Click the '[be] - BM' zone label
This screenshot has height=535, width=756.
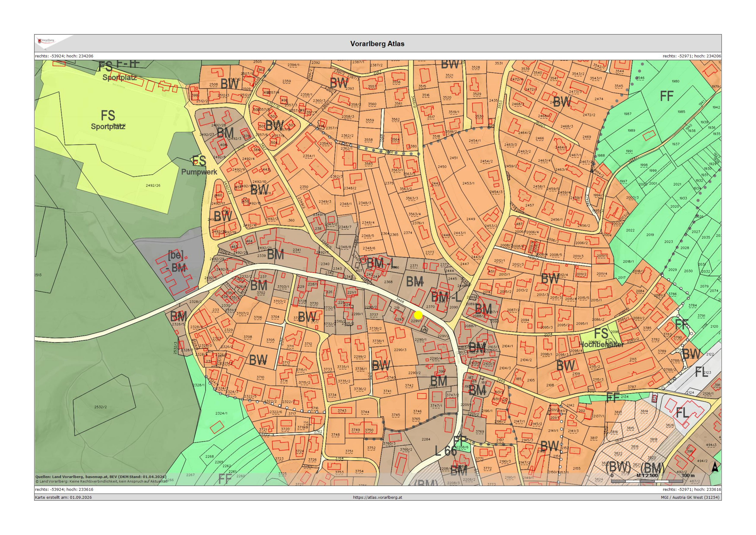point(176,262)
